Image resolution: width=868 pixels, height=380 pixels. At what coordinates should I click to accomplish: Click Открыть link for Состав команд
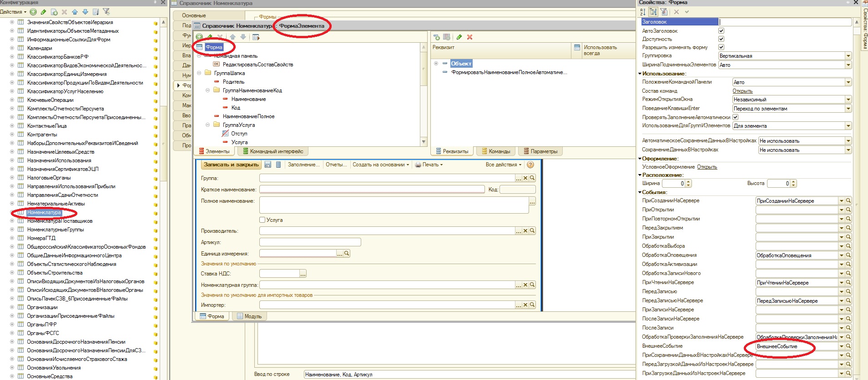pos(742,91)
